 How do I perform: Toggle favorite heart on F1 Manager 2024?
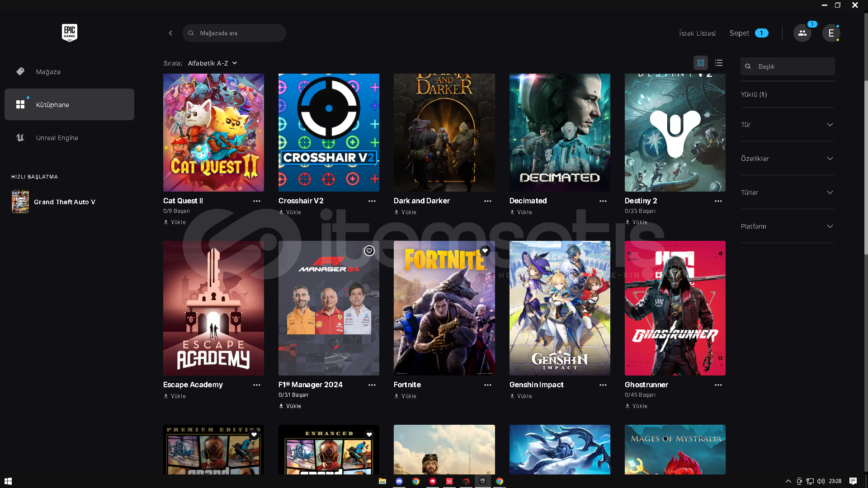[369, 251]
